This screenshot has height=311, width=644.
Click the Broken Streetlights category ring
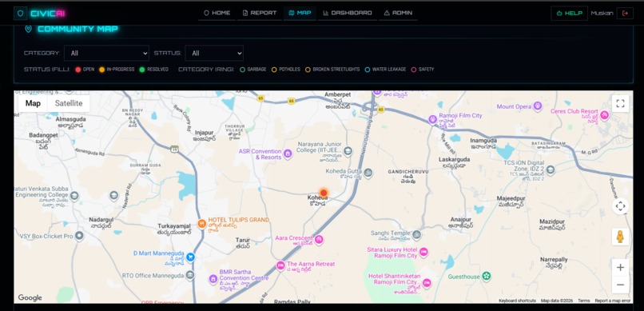click(x=308, y=70)
